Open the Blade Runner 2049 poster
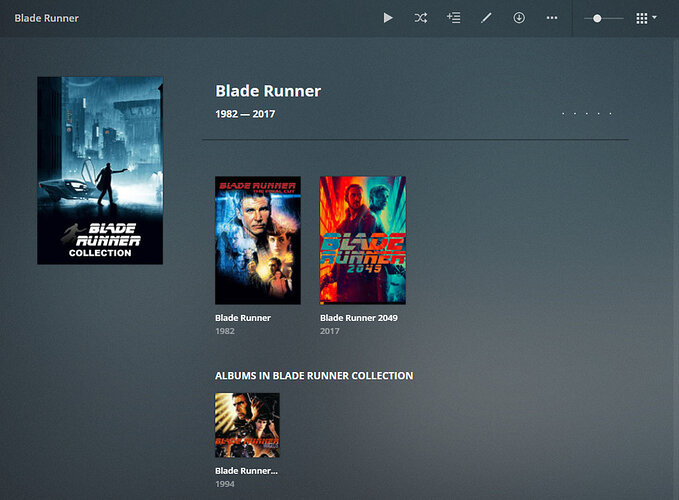This screenshot has height=500, width=679. [x=363, y=240]
